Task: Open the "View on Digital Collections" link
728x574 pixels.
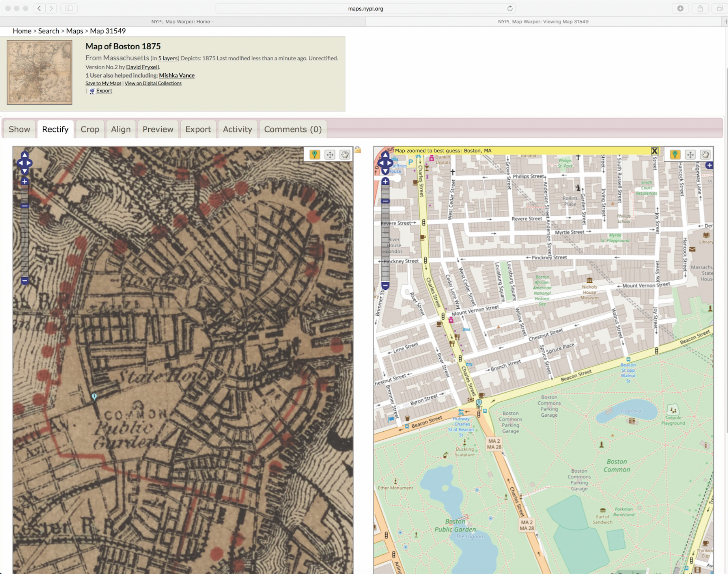Action: click(x=153, y=83)
